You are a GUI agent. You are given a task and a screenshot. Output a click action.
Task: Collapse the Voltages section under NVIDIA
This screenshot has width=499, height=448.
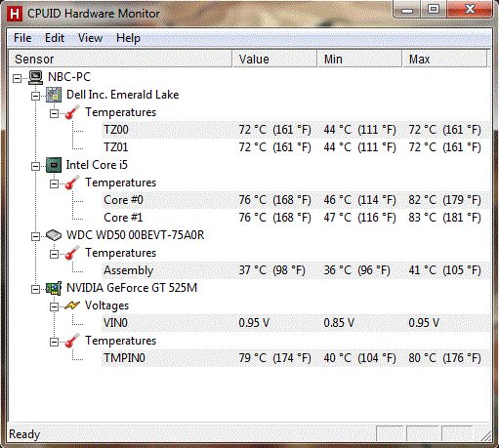[54, 306]
